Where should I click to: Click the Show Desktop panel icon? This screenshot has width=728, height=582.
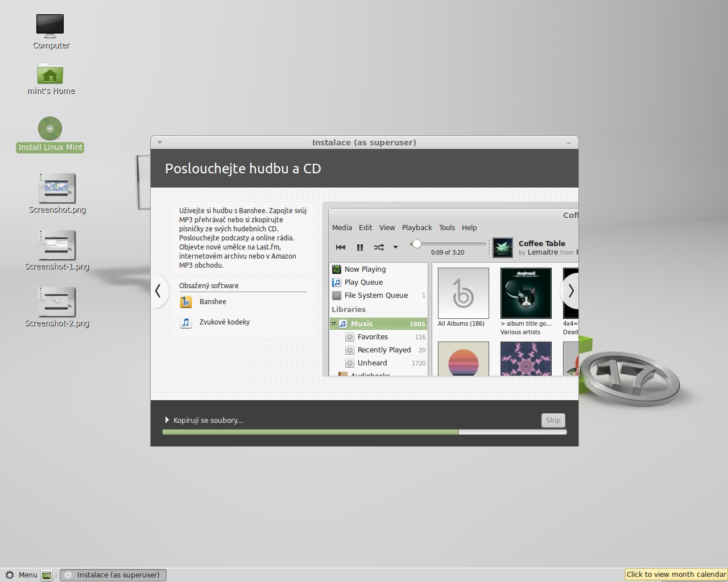47,575
